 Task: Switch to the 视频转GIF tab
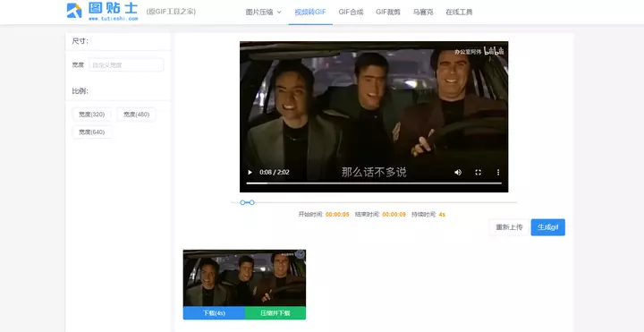coord(310,13)
